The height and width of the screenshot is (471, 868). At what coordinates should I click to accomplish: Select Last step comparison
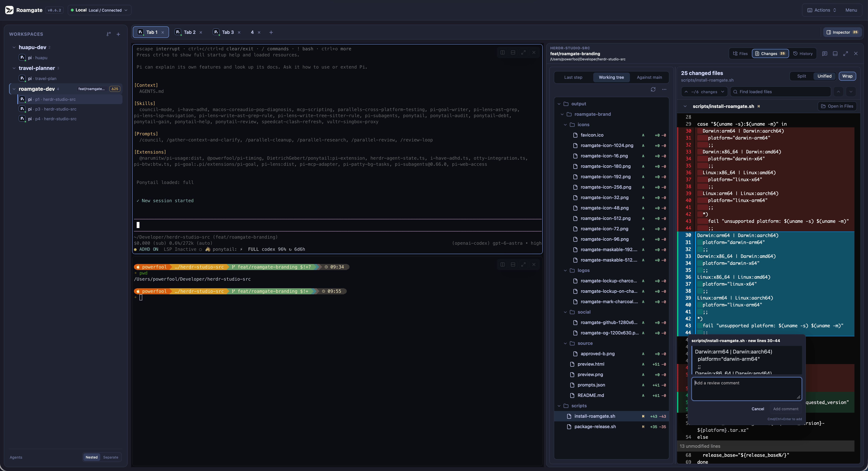573,77
